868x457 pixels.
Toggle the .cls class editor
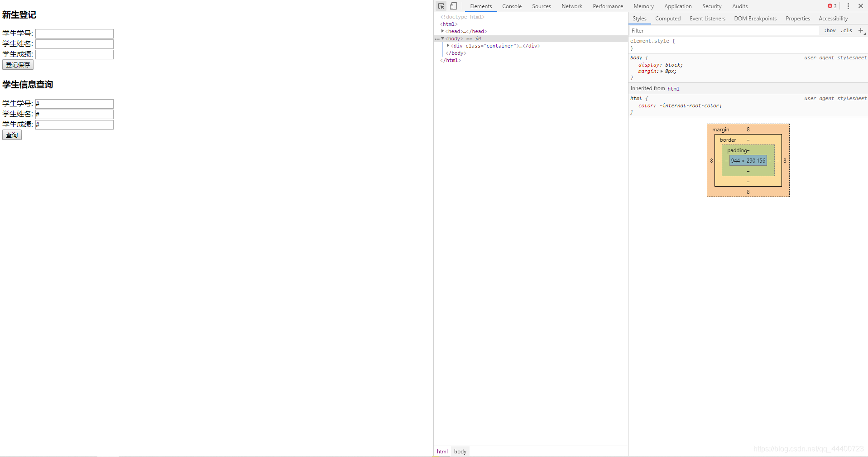tap(846, 30)
